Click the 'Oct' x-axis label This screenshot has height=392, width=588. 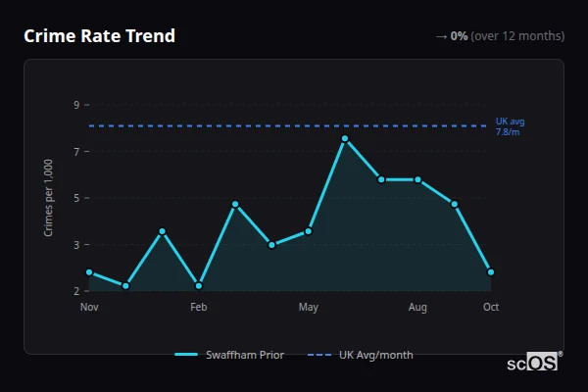[491, 307]
